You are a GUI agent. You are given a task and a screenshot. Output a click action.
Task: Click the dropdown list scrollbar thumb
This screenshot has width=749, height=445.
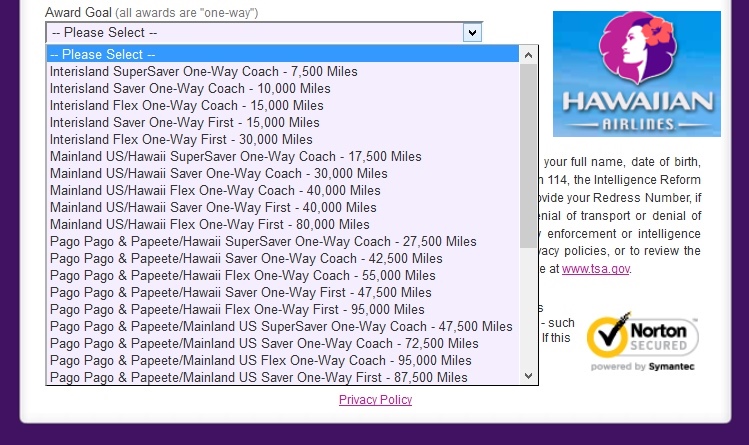528,156
